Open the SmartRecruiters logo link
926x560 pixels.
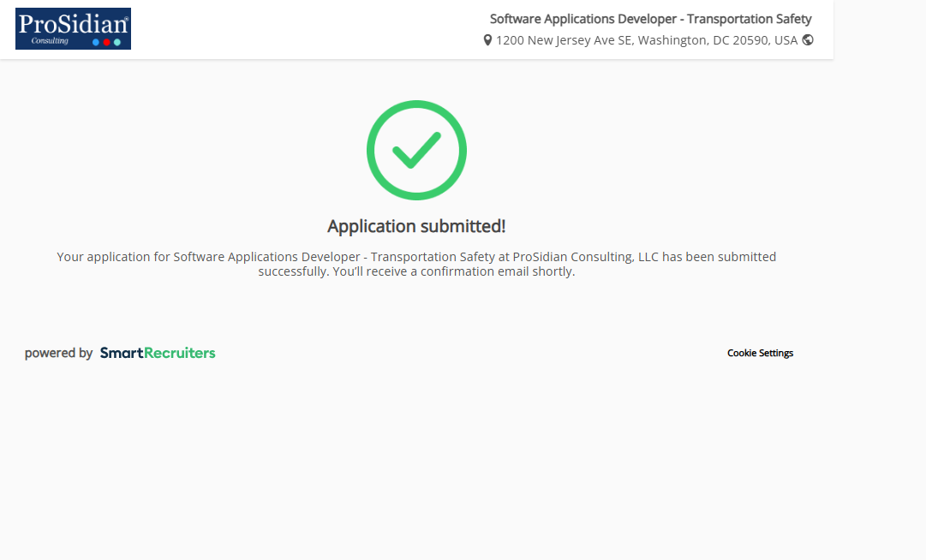[158, 353]
